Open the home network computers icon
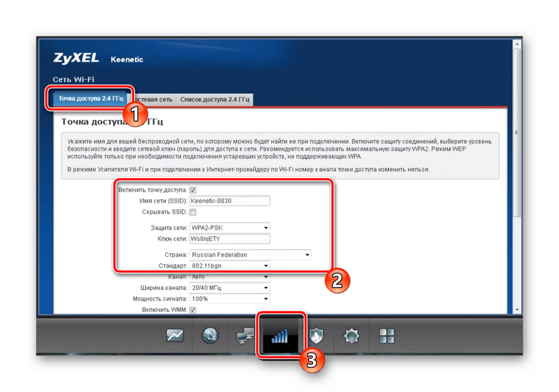Viewport: 559px width, 392px height. (245, 336)
